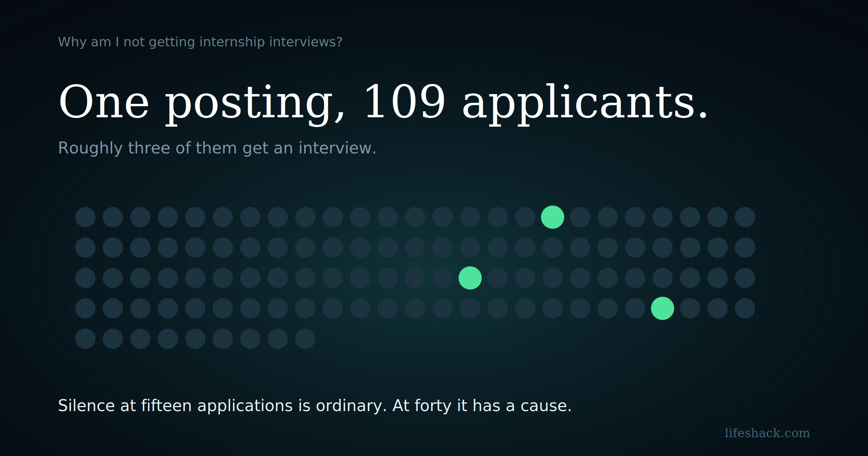
Task: Click the subtitle "Roughly three of them get an interview."
Action: pos(217,148)
